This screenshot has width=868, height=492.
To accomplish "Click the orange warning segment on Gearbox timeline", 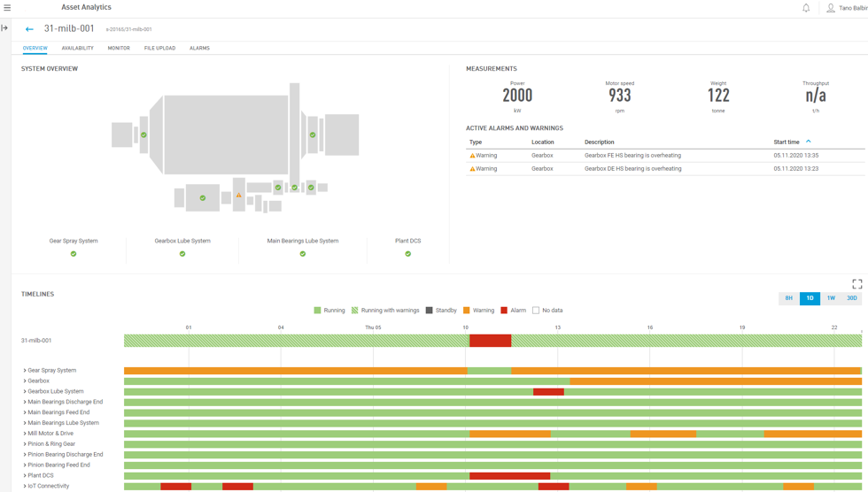I will coord(716,381).
